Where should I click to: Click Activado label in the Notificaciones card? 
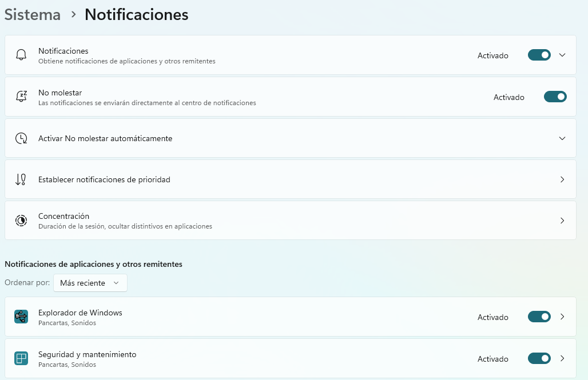pos(492,55)
